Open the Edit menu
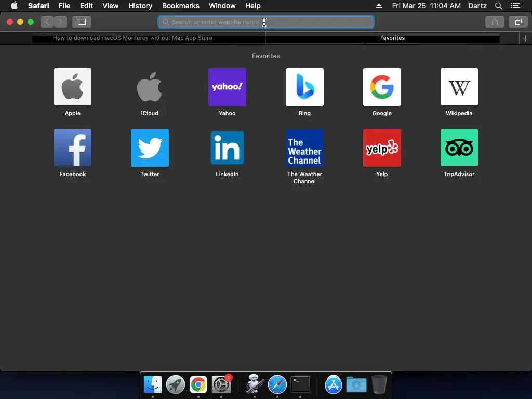This screenshot has height=399, width=532. [86, 6]
